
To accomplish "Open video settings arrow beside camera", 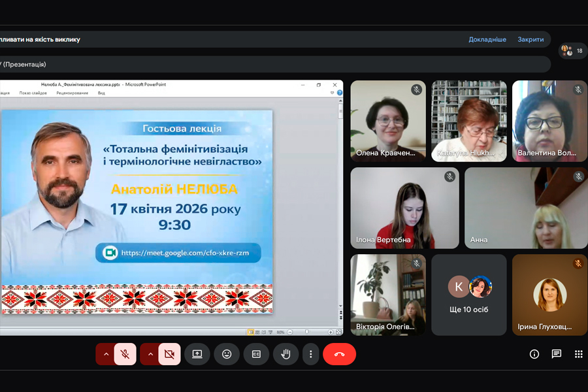I will [x=150, y=354].
